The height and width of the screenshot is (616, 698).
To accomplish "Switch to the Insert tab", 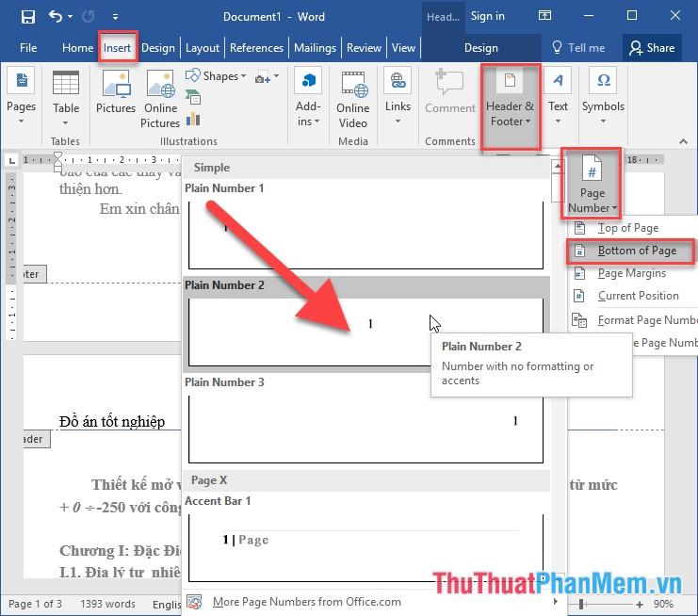I will click(x=117, y=48).
